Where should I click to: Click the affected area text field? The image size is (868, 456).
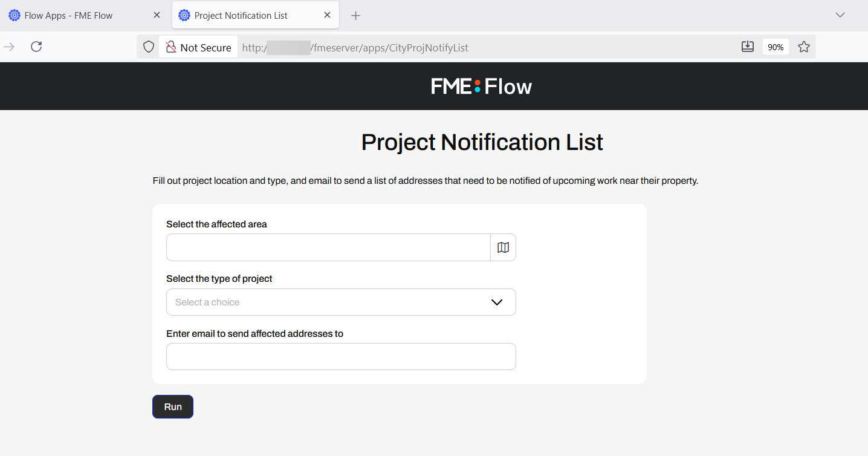click(x=328, y=247)
